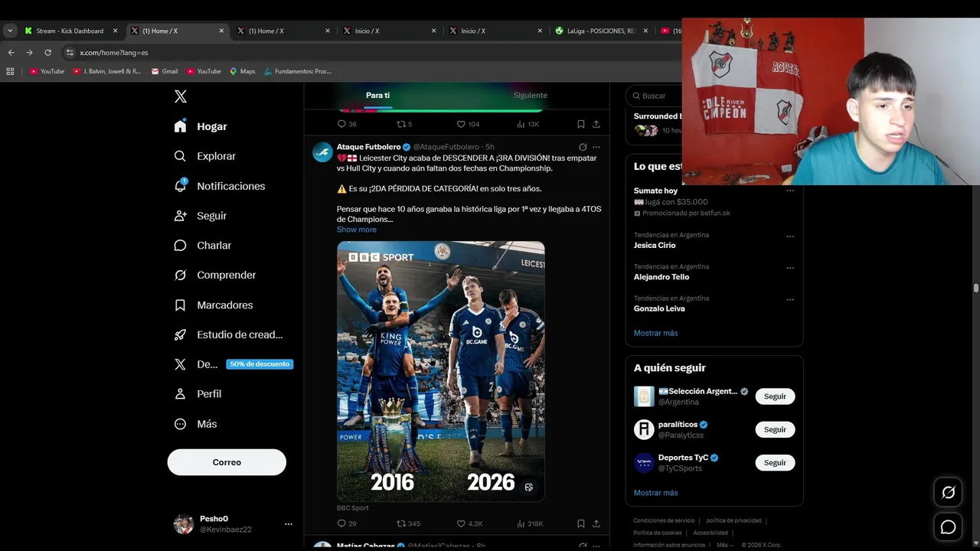Reply to the upper post with 36 comments
Image resolution: width=980 pixels, height=551 pixels.
click(x=347, y=124)
